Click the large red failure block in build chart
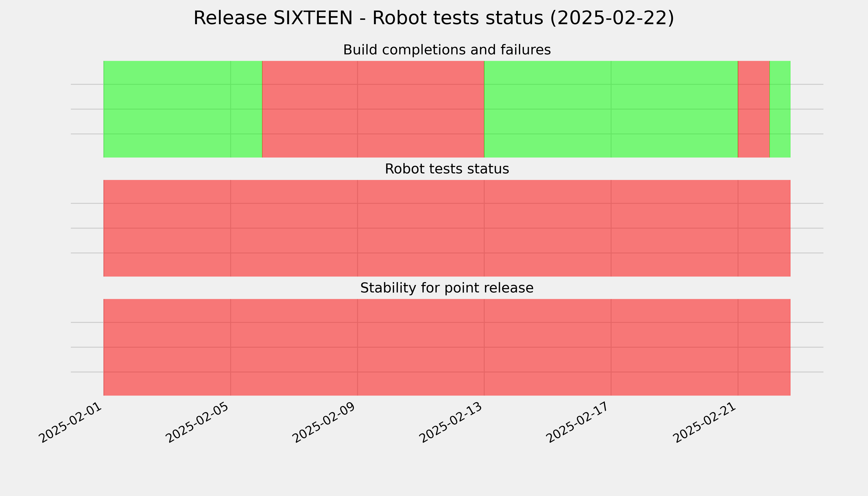Viewport: 868px width, 496px height. point(373,109)
